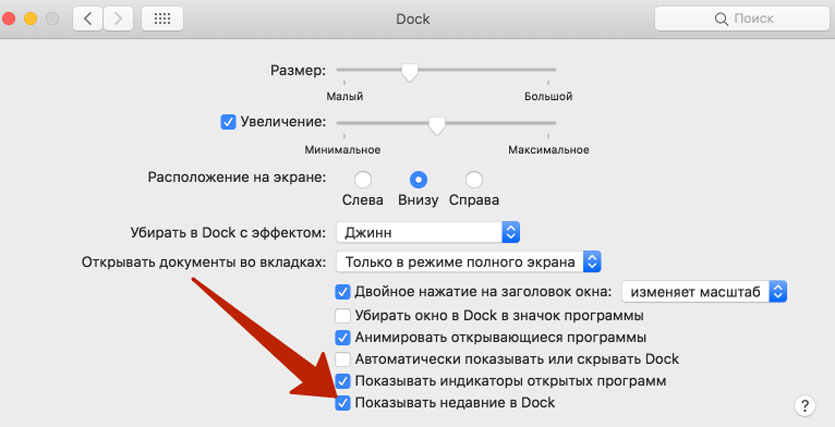Screen dimensions: 835x427
Task: Toggle Показывать индикаторы открытых программ checkbox
Action: coord(343,381)
